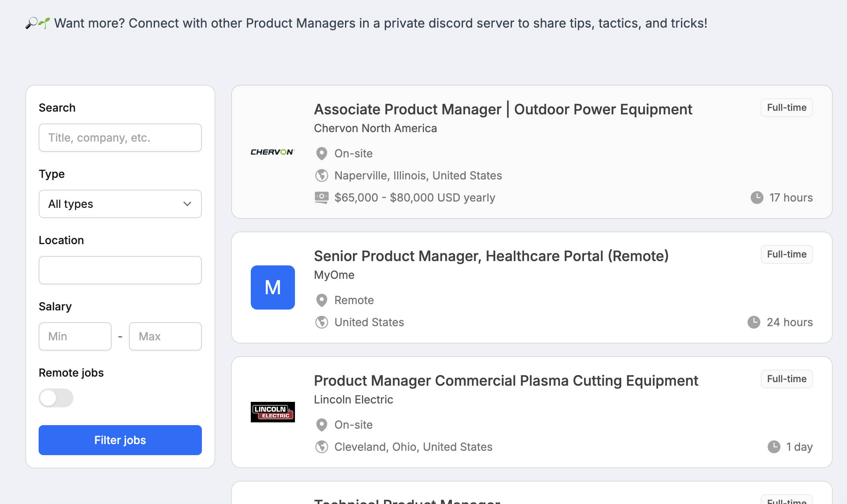Image resolution: width=847 pixels, height=504 pixels.
Task: Click the Lincoln Electric logo
Action: (x=272, y=412)
